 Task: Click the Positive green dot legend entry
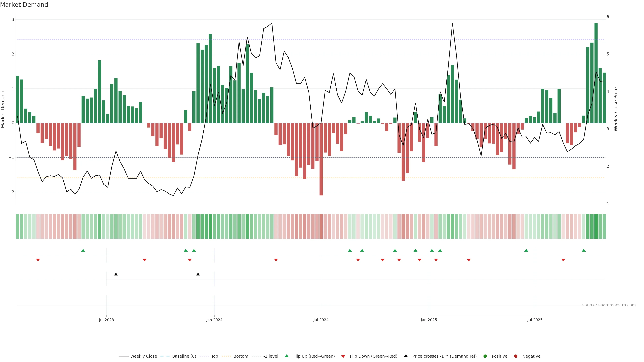click(x=485, y=356)
